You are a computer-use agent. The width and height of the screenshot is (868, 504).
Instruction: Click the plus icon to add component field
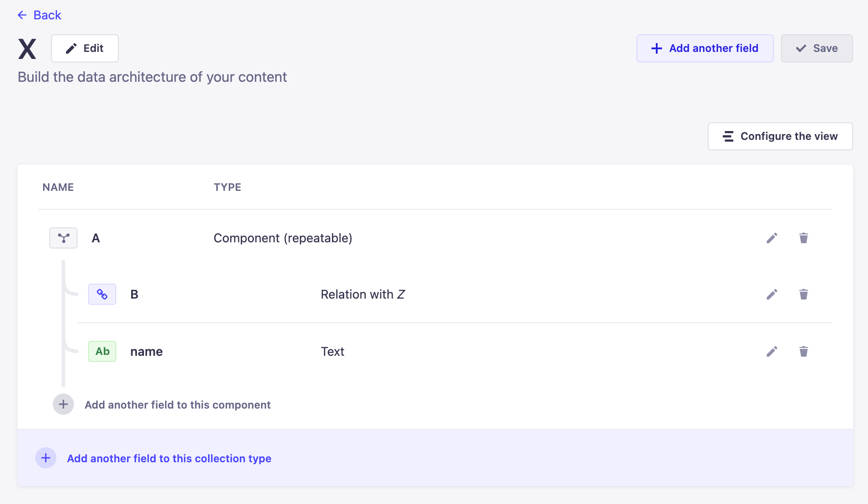tap(63, 404)
